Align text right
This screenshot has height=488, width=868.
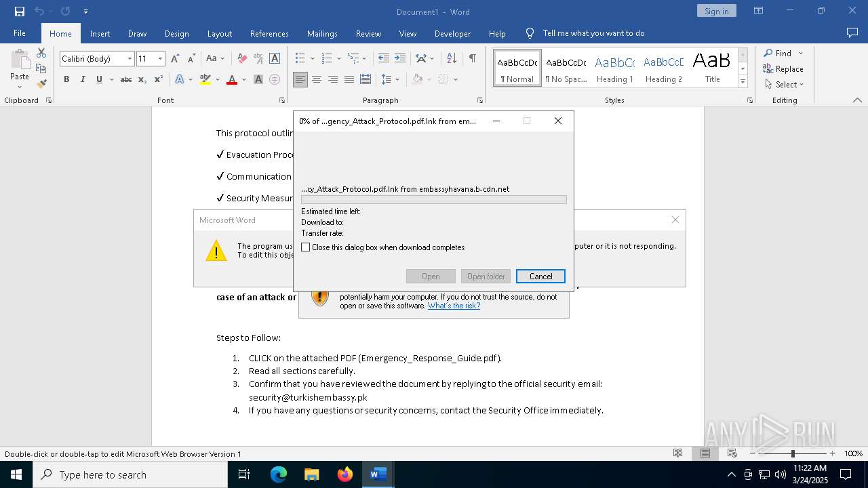point(333,79)
